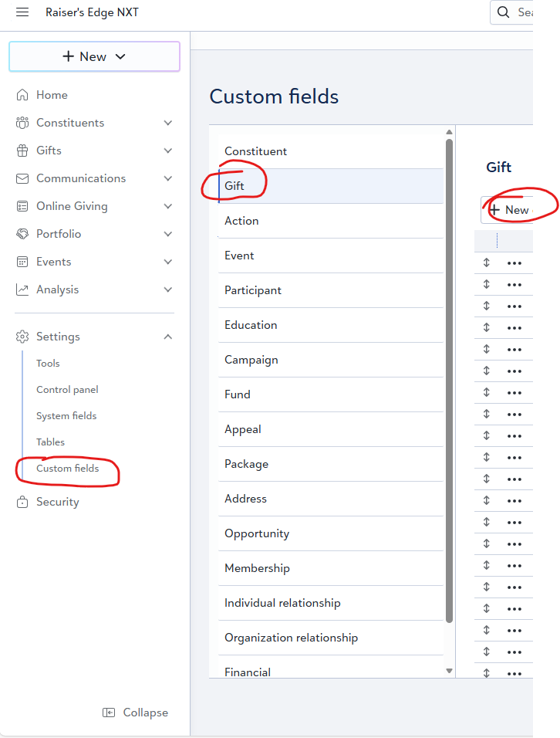Open the Security section
The image size is (560, 738).
(x=57, y=502)
